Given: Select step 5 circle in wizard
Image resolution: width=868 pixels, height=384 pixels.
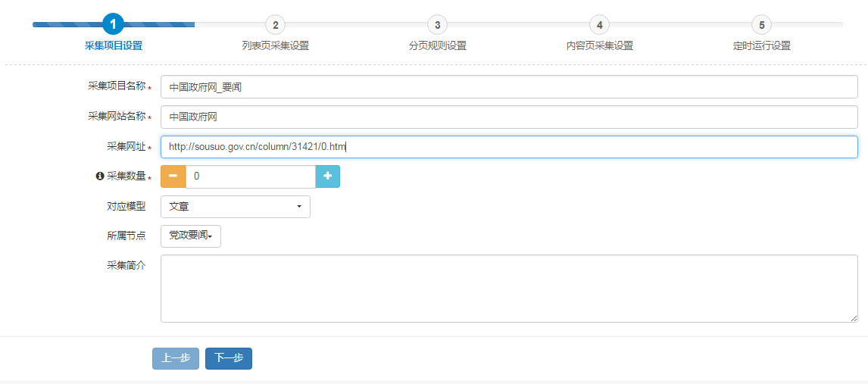Looking at the screenshot, I should [761, 25].
